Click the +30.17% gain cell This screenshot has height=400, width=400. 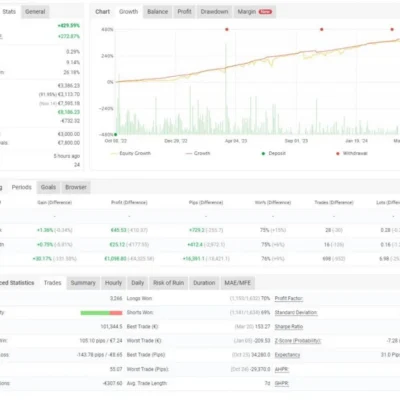click(x=42, y=259)
